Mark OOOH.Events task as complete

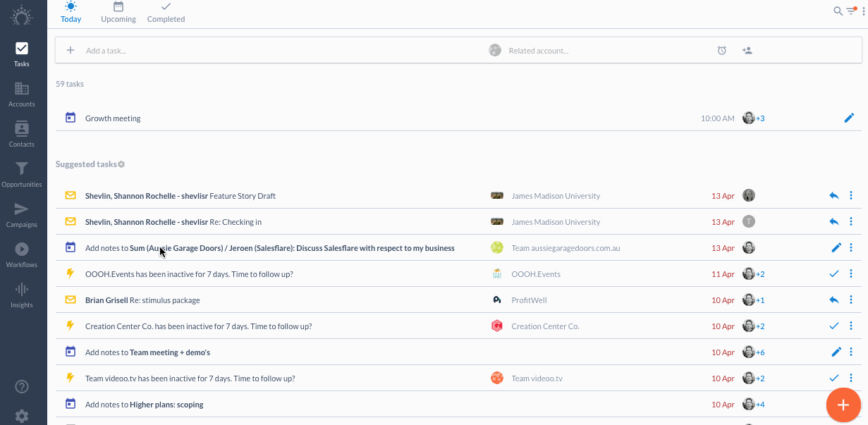tap(834, 273)
